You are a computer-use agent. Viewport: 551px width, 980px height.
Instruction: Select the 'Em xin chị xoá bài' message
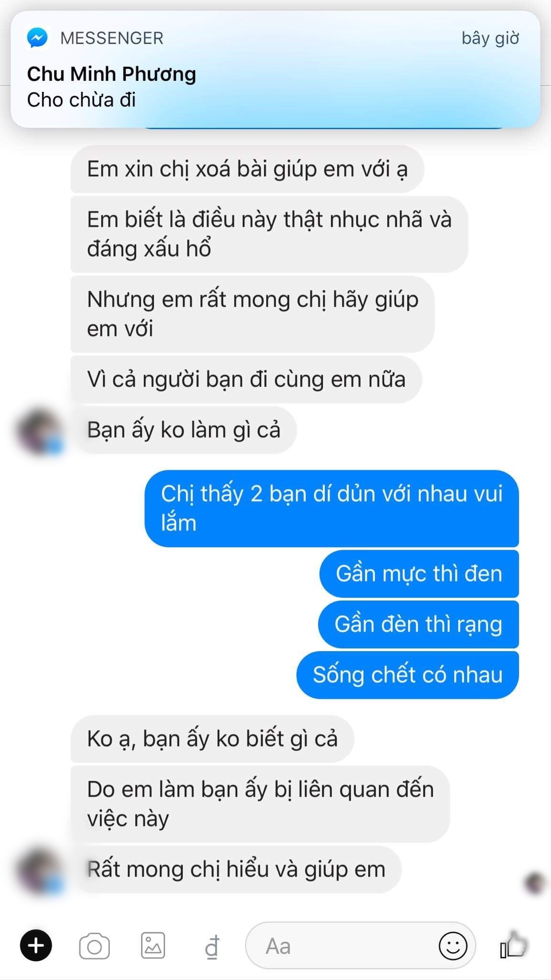coord(247,169)
